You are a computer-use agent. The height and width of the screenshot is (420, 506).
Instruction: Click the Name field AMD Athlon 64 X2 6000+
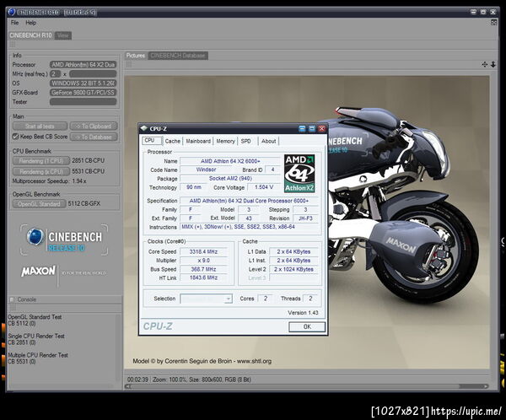coord(230,161)
